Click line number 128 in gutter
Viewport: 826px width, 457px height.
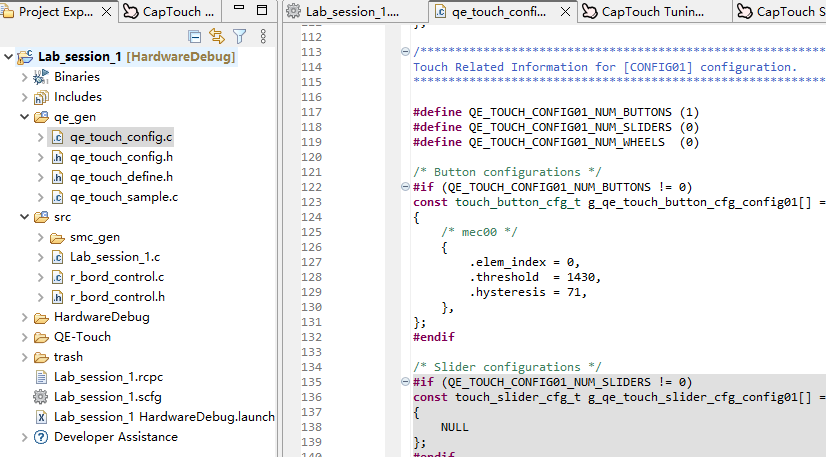coord(311,277)
